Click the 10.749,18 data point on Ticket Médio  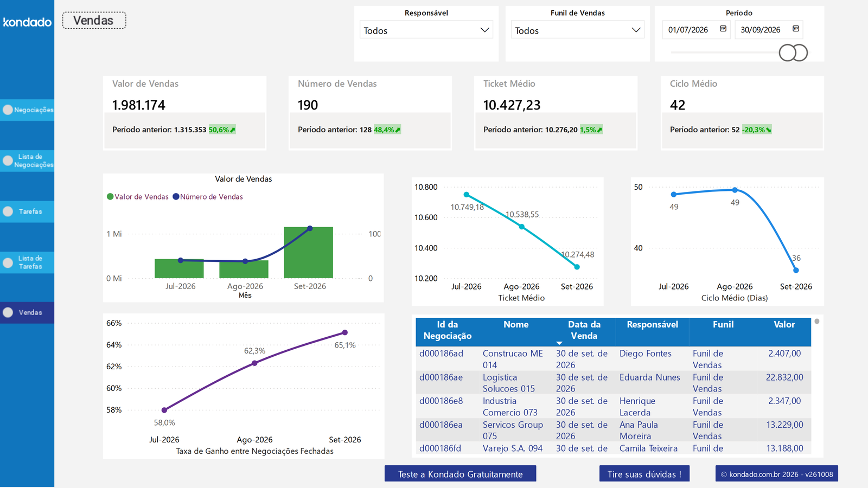[467, 195]
